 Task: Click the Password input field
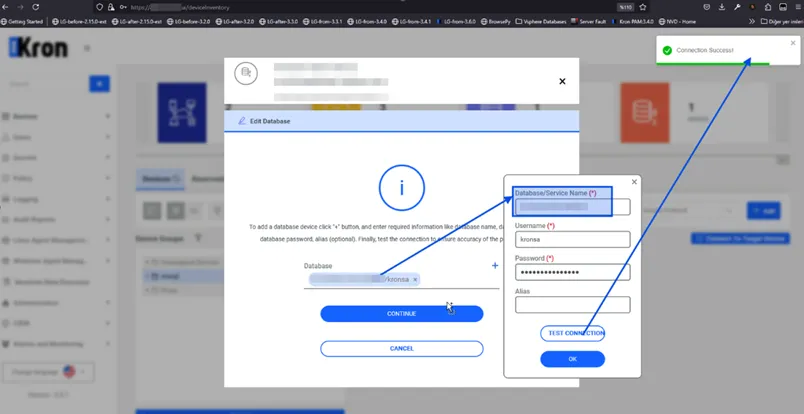pyautogui.click(x=572, y=272)
